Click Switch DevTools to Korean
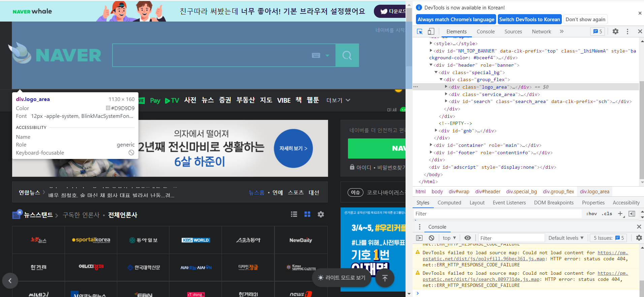Viewport: 644px width, 297px height. pyautogui.click(x=529, y=20)
